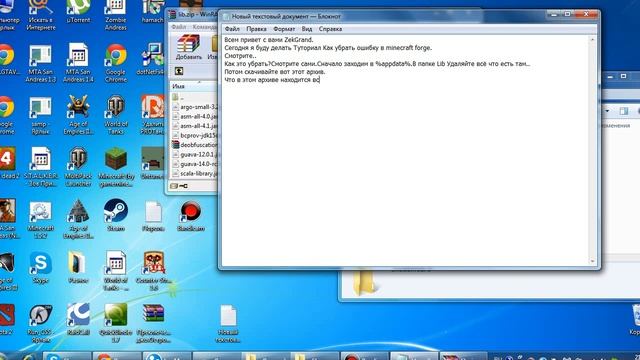Select the scala-library.jar file in WinRAR
640x360 pixels.
coord(195,173)
